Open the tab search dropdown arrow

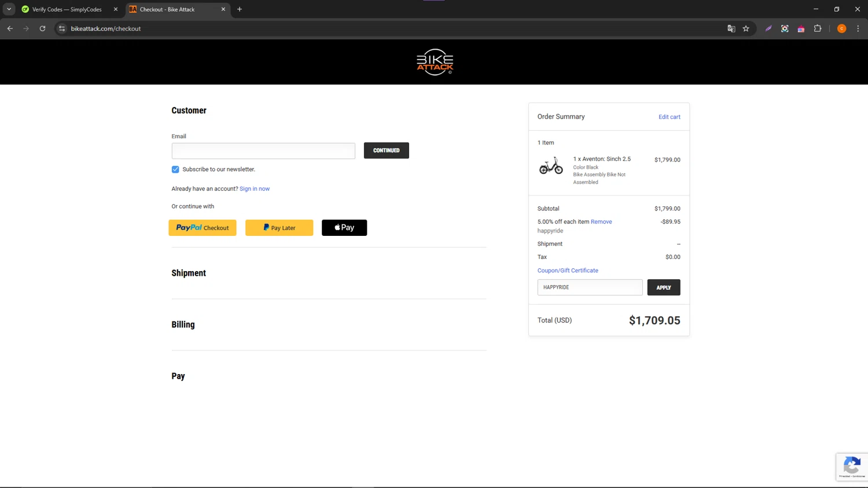pos(9,9)
